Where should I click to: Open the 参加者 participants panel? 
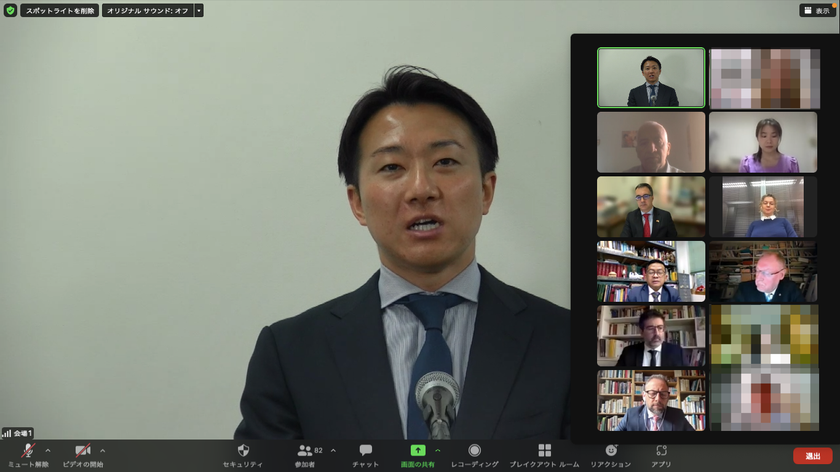(x=305, y=455)
